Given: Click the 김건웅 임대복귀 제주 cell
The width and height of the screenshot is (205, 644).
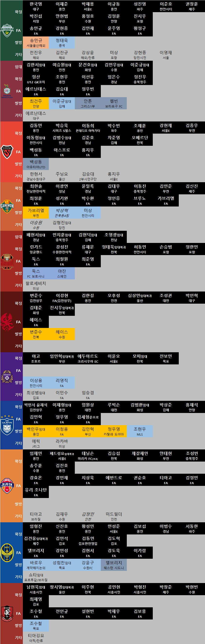Looking at the screenshot, I should pyautogui.click(x=36, y=541).
